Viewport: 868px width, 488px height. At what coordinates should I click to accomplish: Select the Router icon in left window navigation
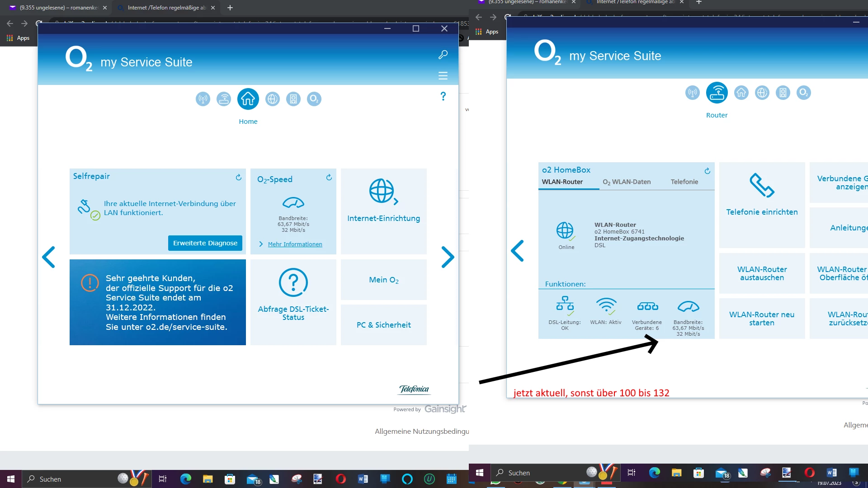(224, 99)
